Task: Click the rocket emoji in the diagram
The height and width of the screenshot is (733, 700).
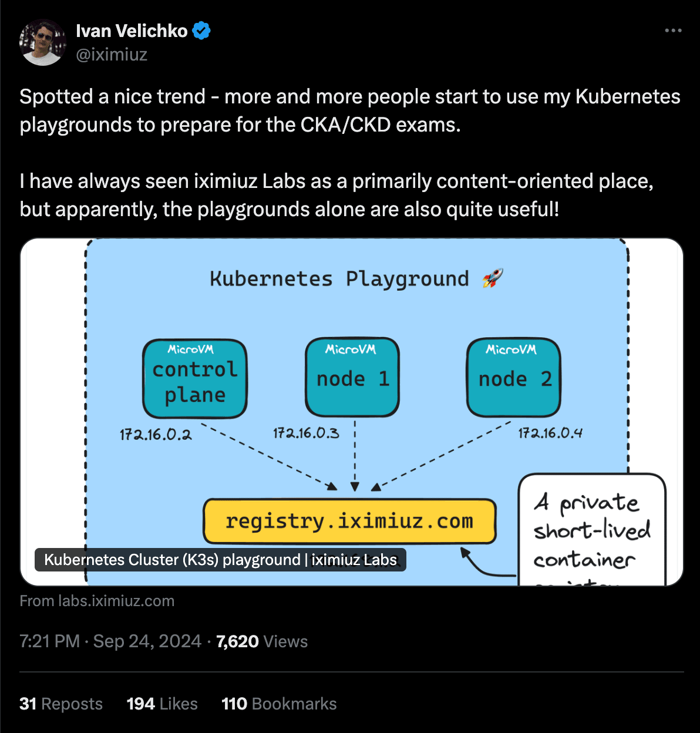Action: click(493, 278)
